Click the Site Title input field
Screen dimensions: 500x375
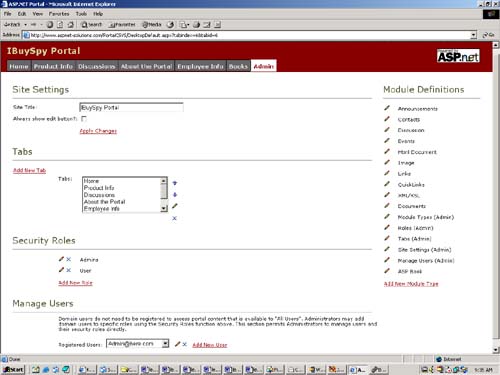(131, 107)
